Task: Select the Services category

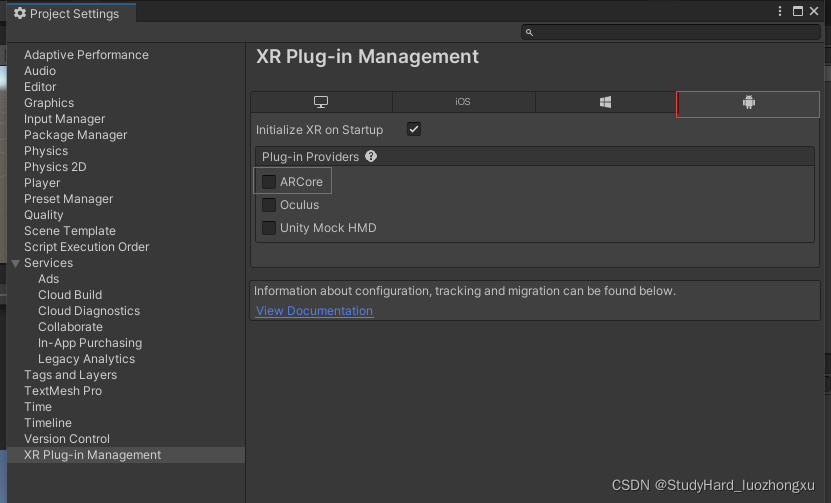Action: click(x=48, y=263)
